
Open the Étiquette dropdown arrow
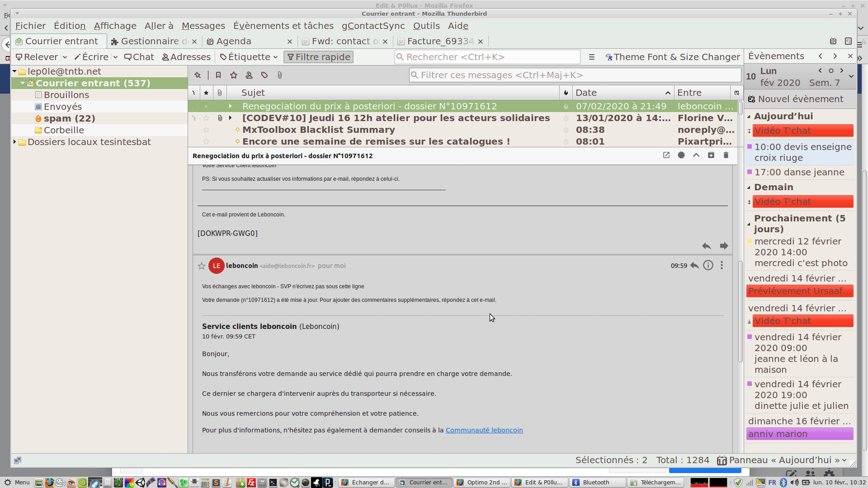[x=275, y=57]
